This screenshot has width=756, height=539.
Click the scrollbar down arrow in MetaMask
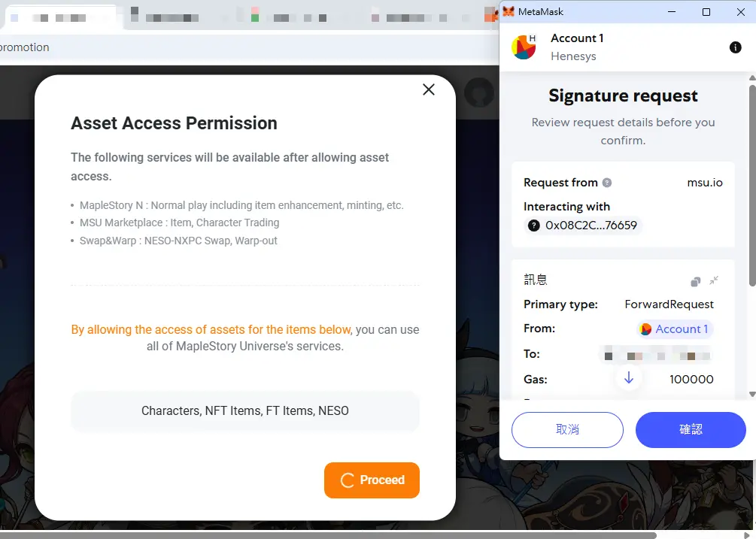[752, 394]
